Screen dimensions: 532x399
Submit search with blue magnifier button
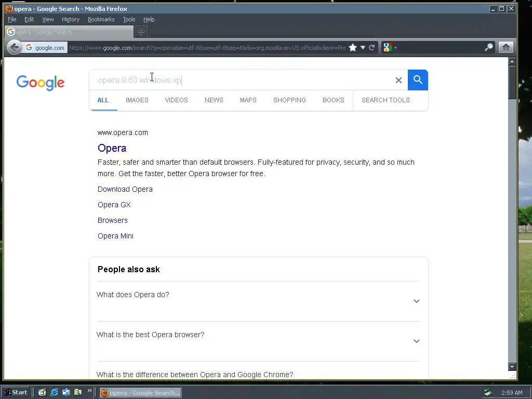pos(418,80)
